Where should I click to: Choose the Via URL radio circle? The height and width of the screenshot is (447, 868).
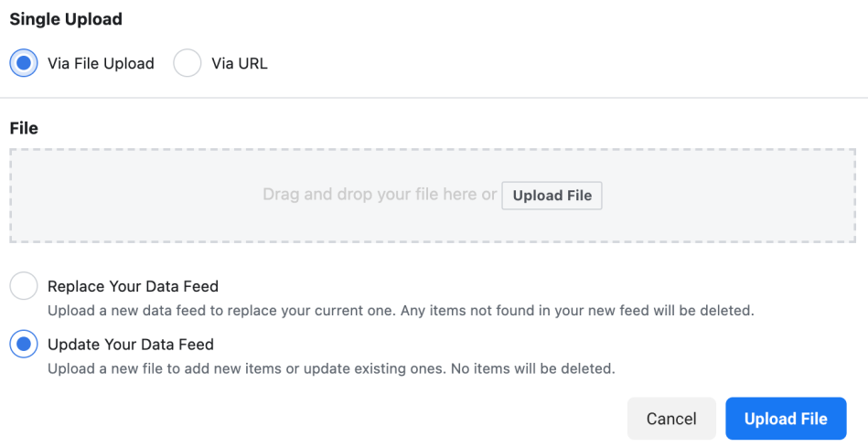[188, 64]
